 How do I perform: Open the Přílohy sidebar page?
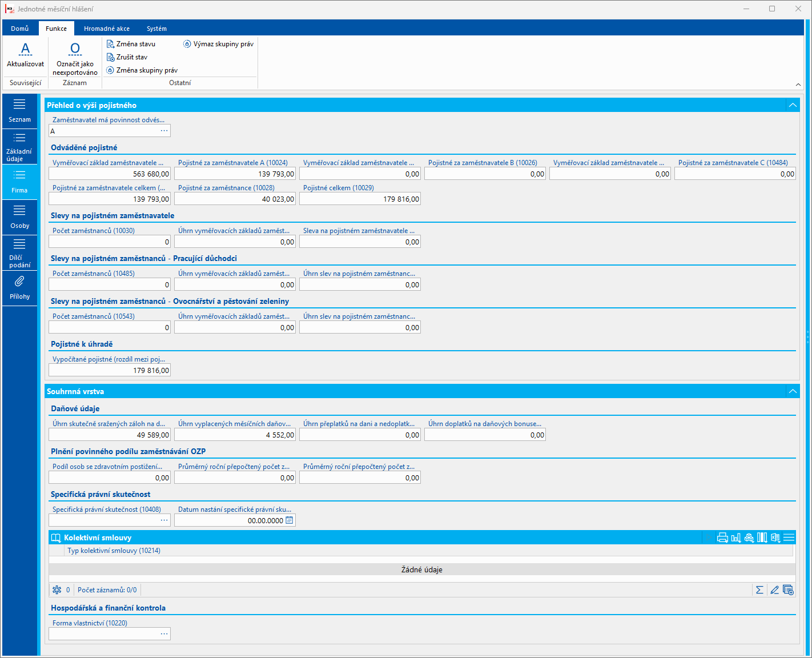pos(19,288)
